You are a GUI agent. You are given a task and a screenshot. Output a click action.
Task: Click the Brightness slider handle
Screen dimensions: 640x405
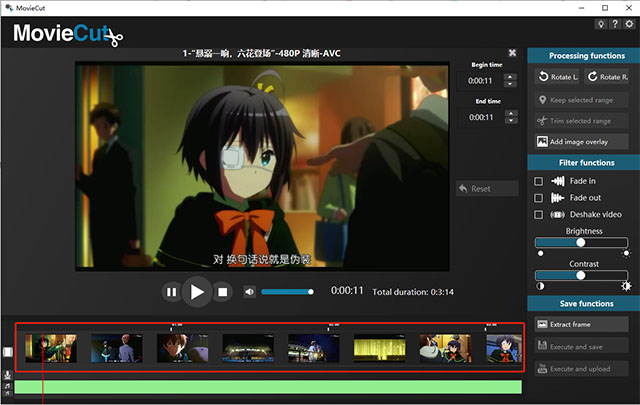[x=580, y=242]
